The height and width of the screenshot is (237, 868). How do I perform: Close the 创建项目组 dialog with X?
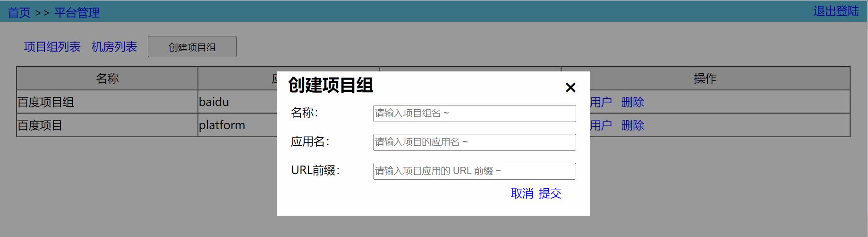(x=570, y=88)
